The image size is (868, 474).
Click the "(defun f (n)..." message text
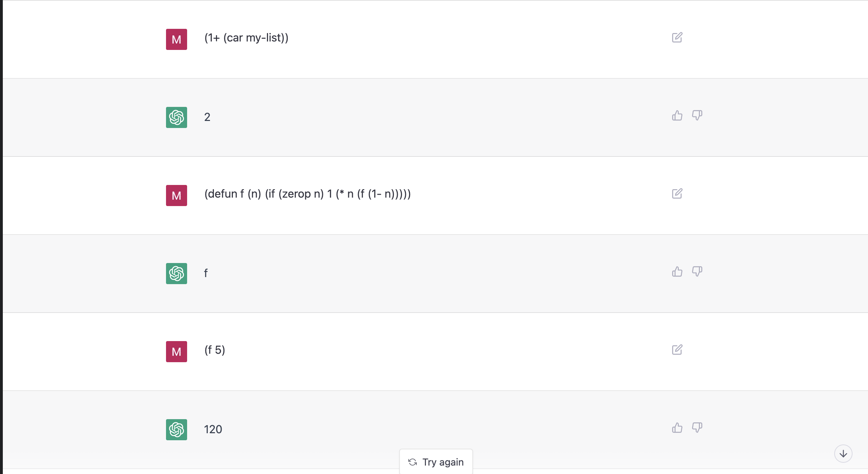point(308,194)
